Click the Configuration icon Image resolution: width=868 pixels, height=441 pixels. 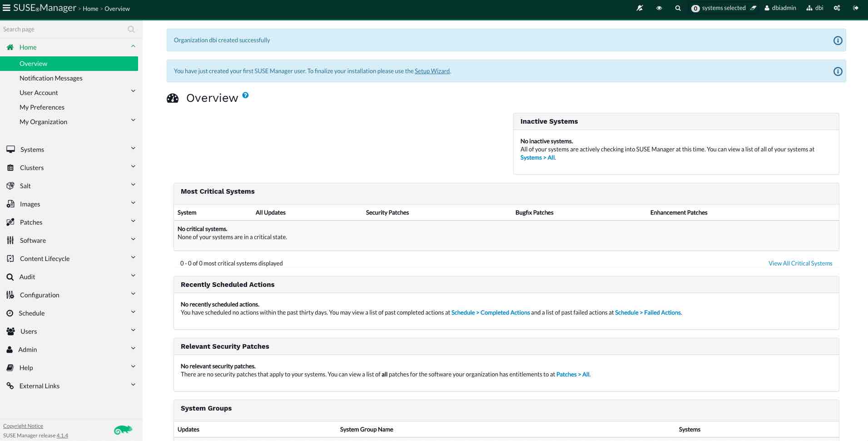click(x=10, y=295)
